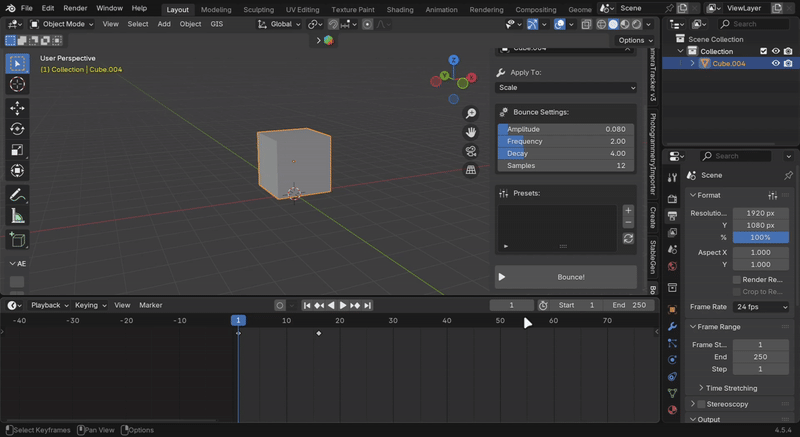Activate the Measure tool
The width and height of the screenshot is (800, 437).
17,216
